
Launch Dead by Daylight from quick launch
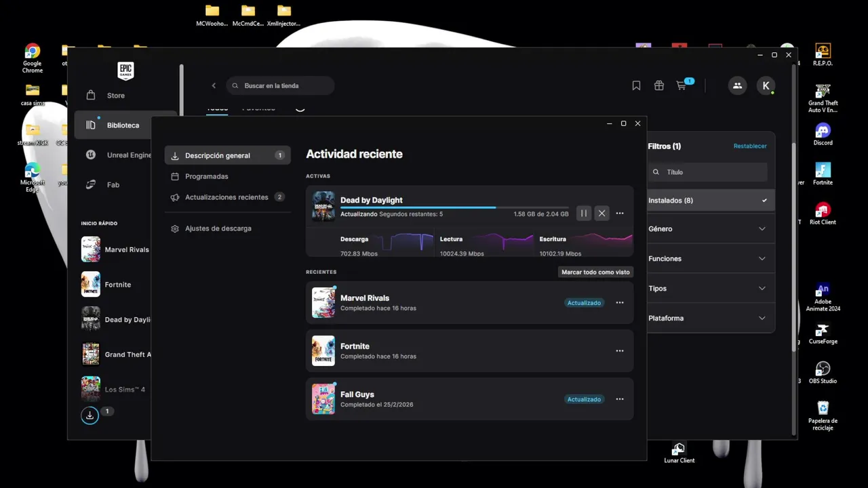[115, 319]
